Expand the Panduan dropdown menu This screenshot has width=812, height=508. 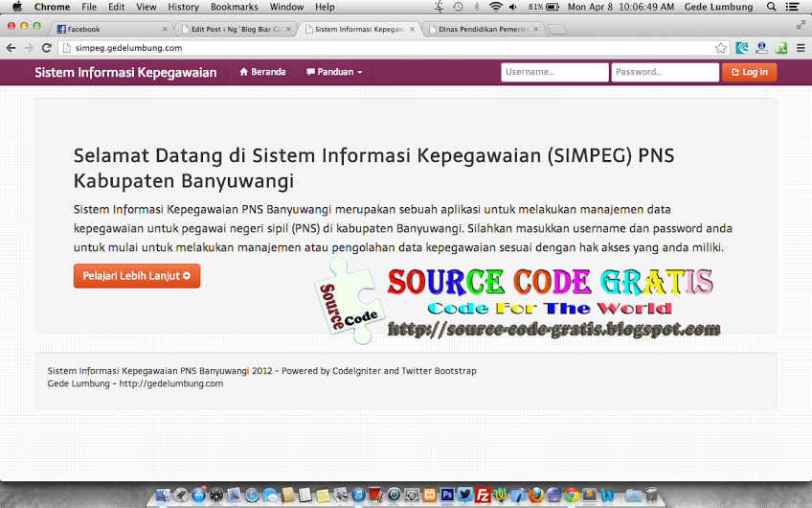click(x=334, y=72)
